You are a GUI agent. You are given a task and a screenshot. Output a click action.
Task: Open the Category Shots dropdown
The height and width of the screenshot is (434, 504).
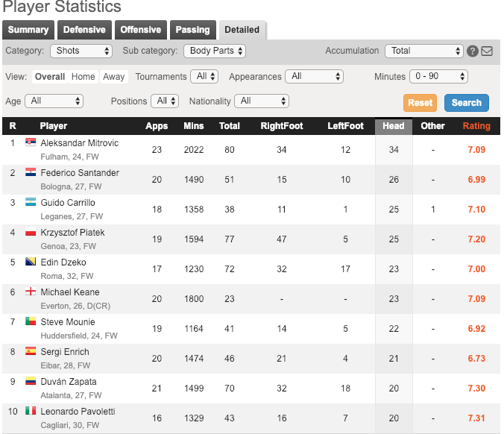(81, 51)
